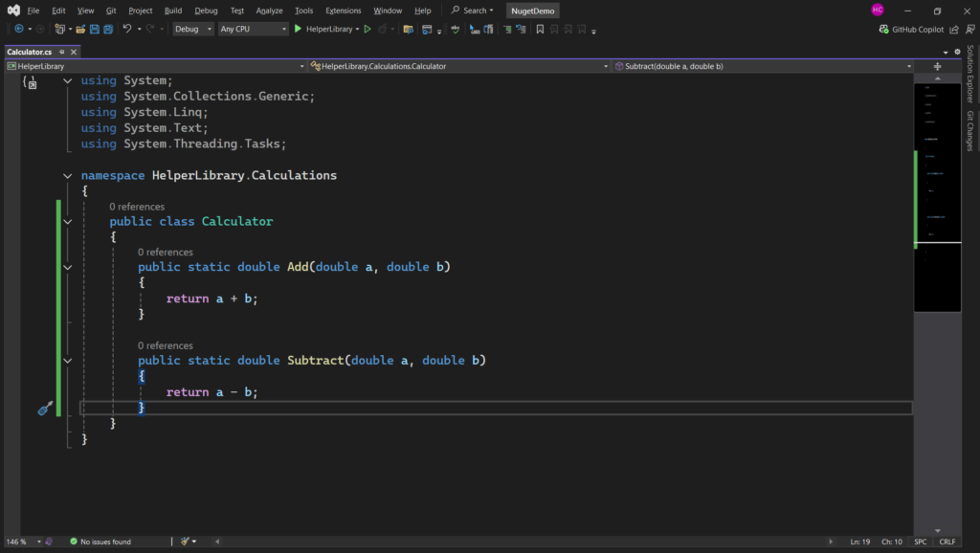Open the Any CPU platform dropdown

[x=253, y=29]
